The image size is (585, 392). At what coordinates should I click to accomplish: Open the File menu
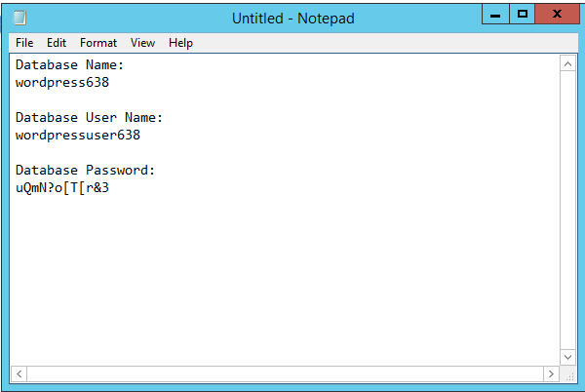24,43
